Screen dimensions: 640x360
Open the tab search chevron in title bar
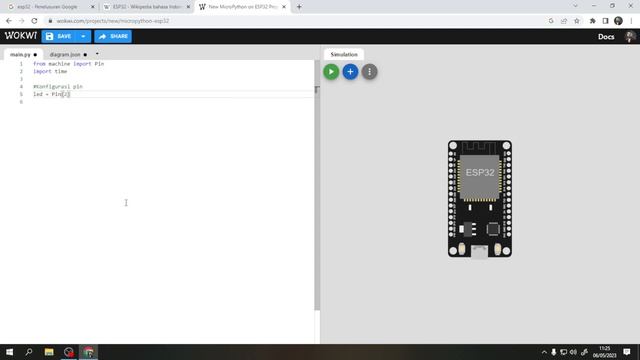coord(575,6)
